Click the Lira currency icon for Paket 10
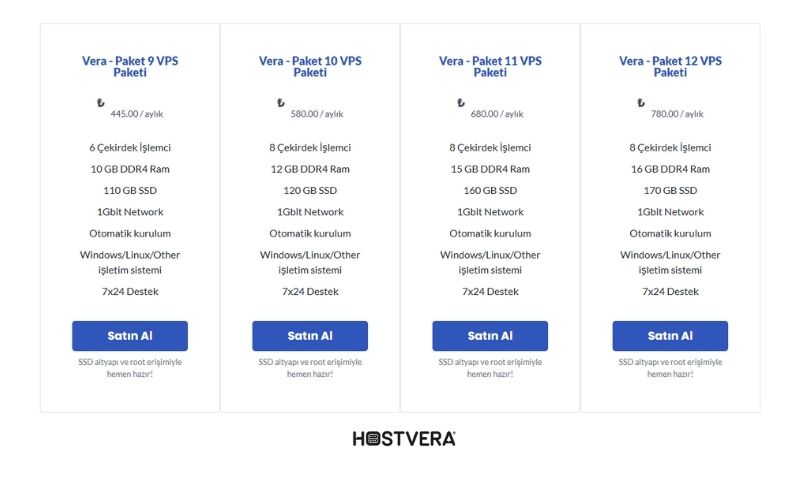 click(x=281, y=103)
